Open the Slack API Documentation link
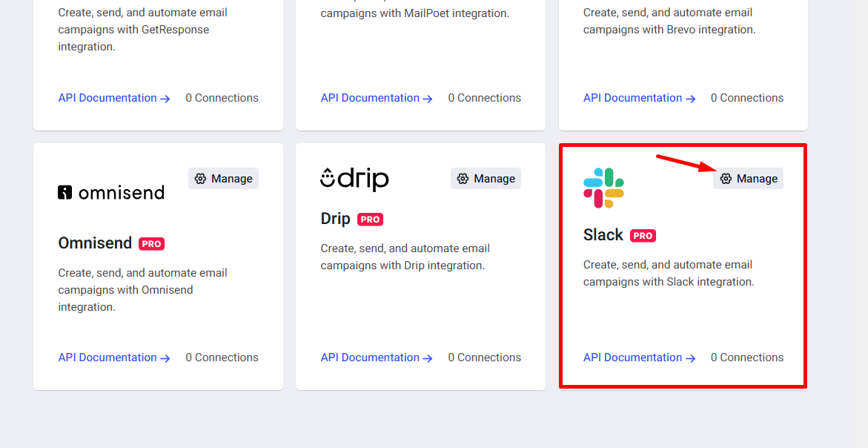Image resolution: width=868 pixels, height=448 pixels. point(632,358)
